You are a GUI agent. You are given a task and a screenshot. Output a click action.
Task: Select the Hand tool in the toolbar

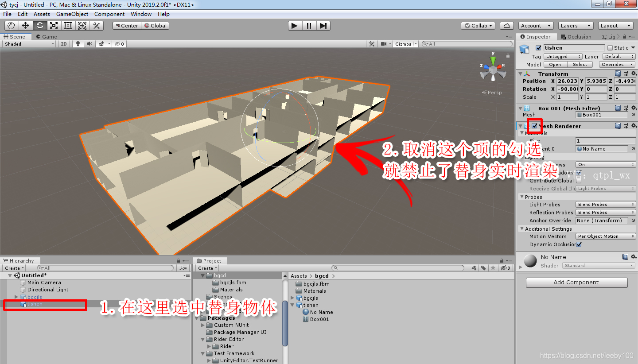point(11,25)
